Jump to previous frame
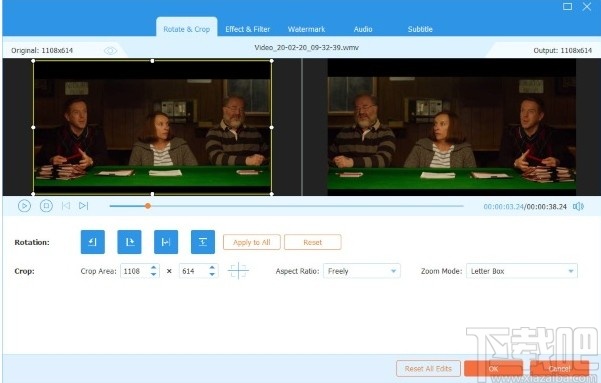Screen dimensions: 601x383 tap(66, 206)
